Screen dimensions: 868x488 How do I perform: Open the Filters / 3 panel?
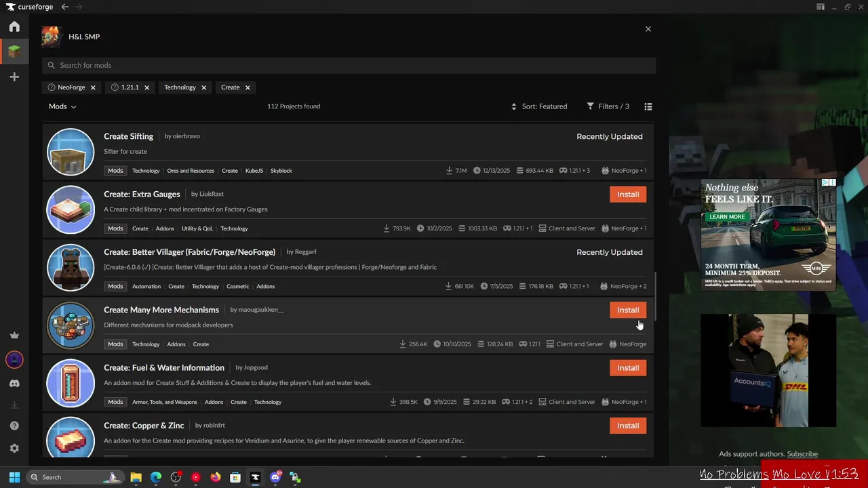coord(608,106)
